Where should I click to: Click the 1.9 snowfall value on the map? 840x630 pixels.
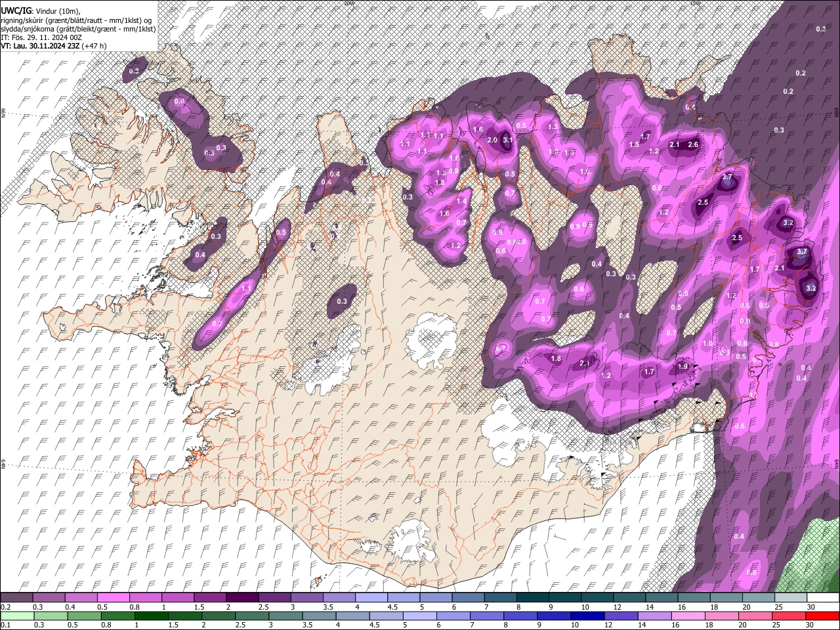coord(682,367)
